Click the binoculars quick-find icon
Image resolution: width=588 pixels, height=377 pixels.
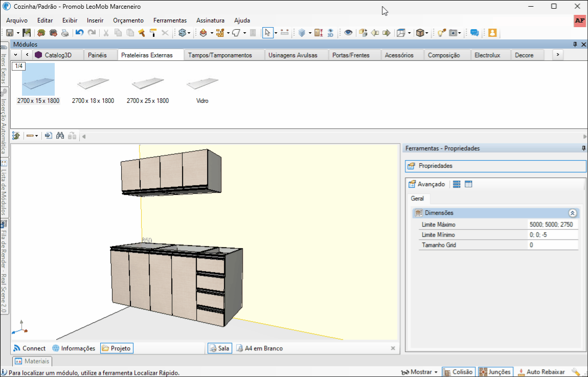(x=60, y=136)
